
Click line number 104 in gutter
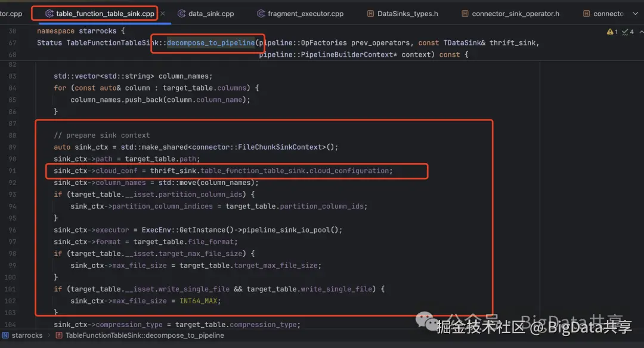(10, 325)
